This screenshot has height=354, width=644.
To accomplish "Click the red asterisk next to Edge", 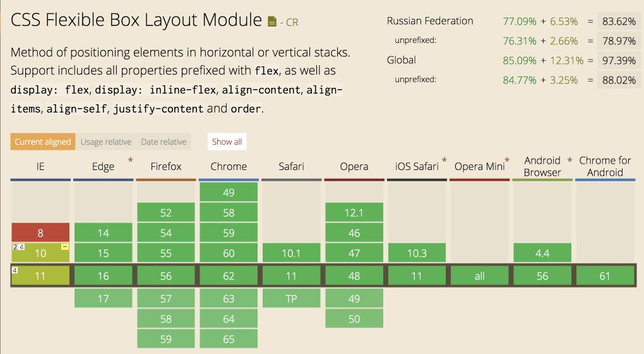I will [131, 161].
